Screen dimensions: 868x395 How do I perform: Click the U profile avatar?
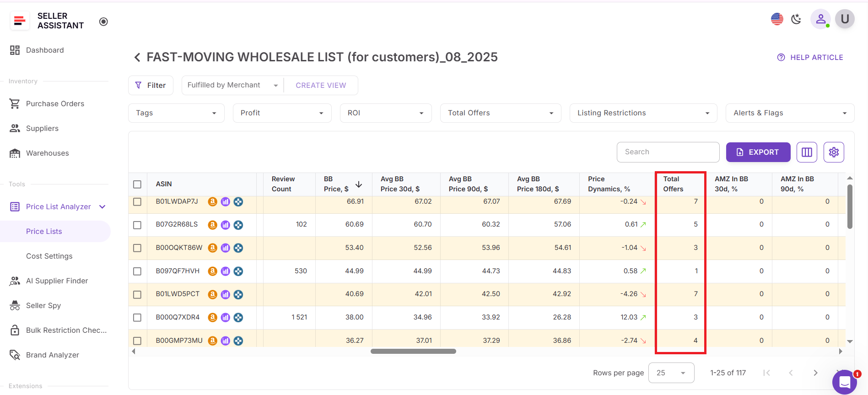click(x=845, y=19)
